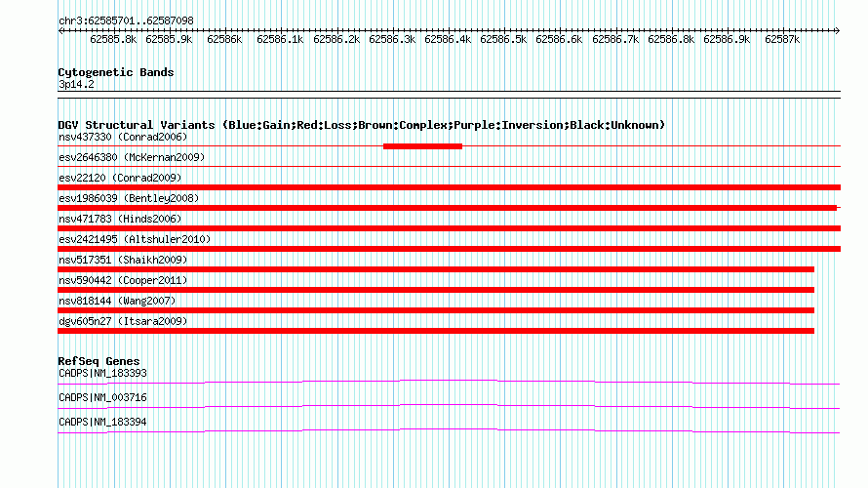Click the 62586.7k ruler tick label
The image size is (868, 488).
click(615, 39)
